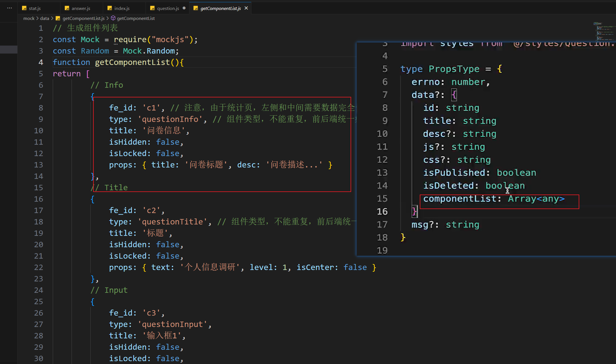The height and width of the screenshot is (364, 616).
Task: Open the more actions ellipsis menu
Action: point(9,8)
